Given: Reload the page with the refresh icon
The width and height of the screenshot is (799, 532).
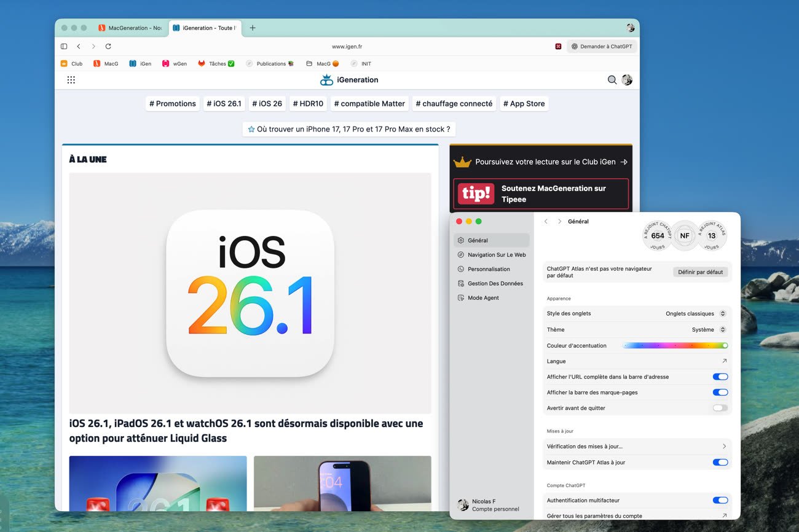Looking at the screenshot, I should (108, 46).
